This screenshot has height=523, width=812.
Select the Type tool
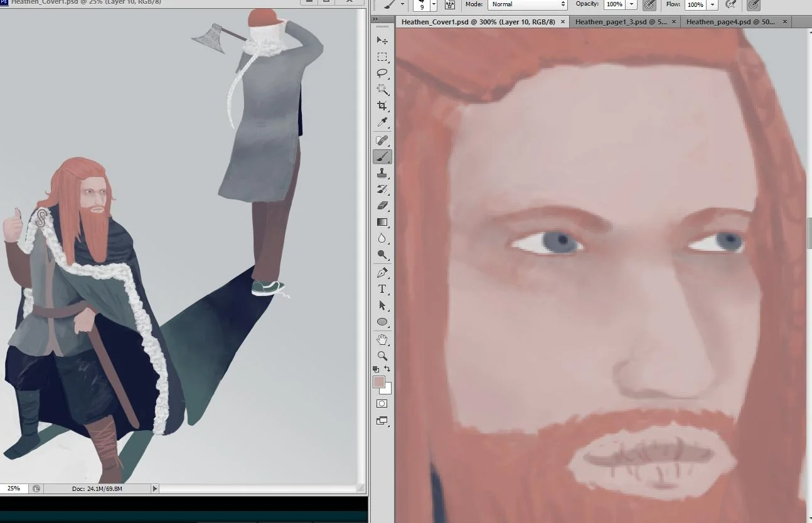[x=382, y=289]
